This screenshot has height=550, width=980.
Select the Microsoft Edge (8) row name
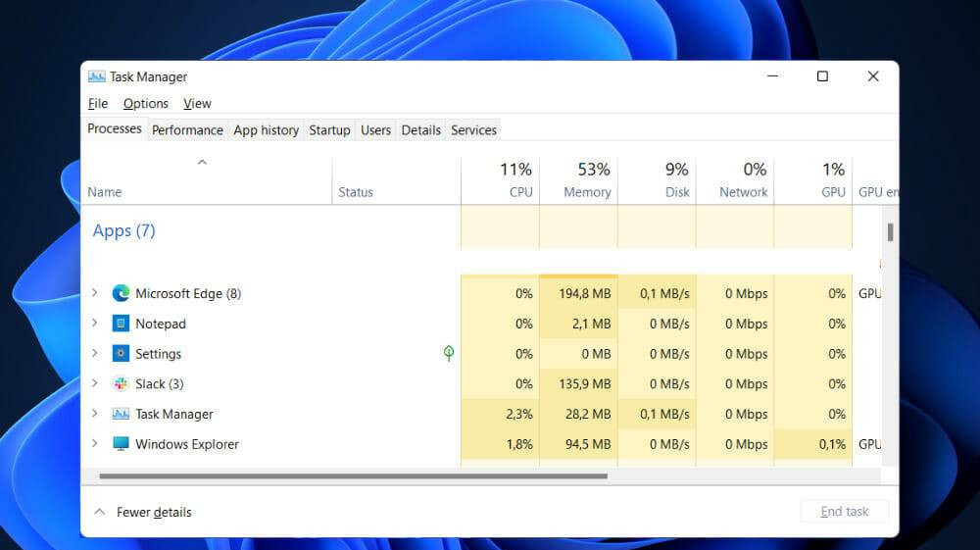pos(188,293)
